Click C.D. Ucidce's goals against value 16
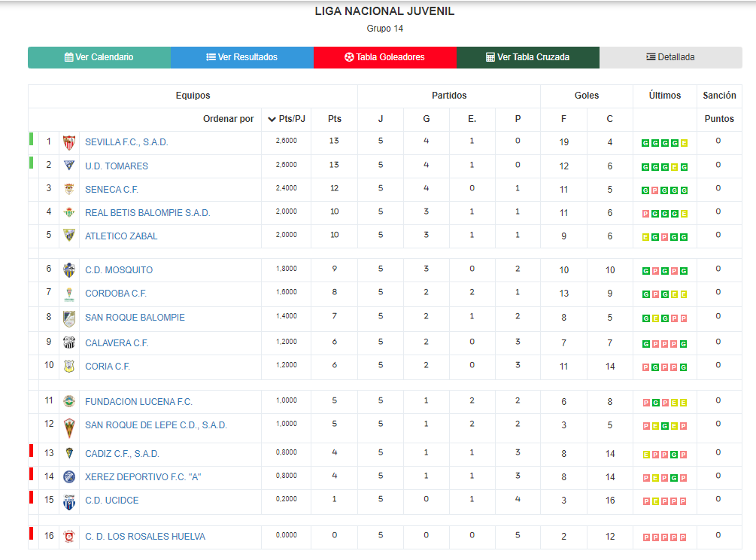This screenshot has width=756, height=560. point(610,501)
